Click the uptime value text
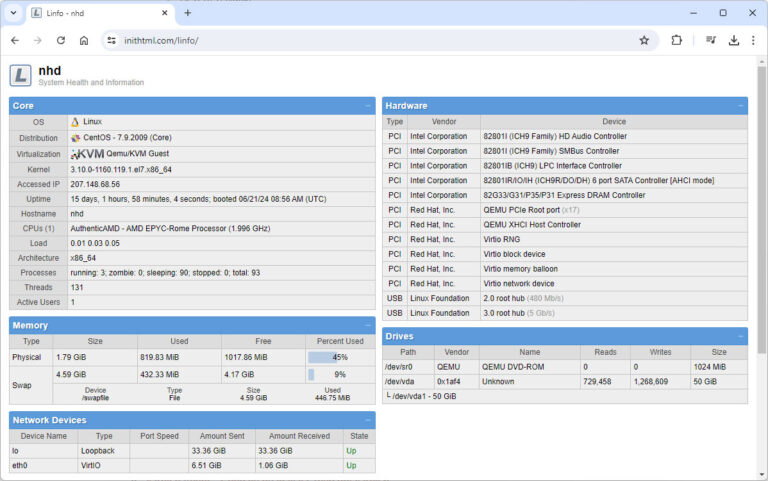This screenshot has height=481, width=768. pyautogui.click(x=198, y=199)
